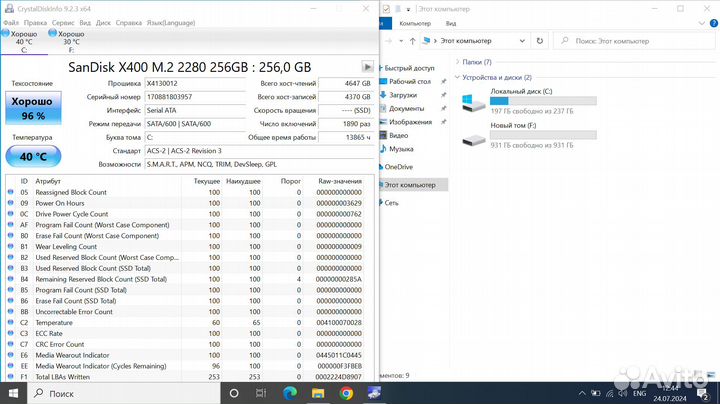Click the firmware field X4130012
The height and width of the screenshot is (404, 720).
click(196, 84)
